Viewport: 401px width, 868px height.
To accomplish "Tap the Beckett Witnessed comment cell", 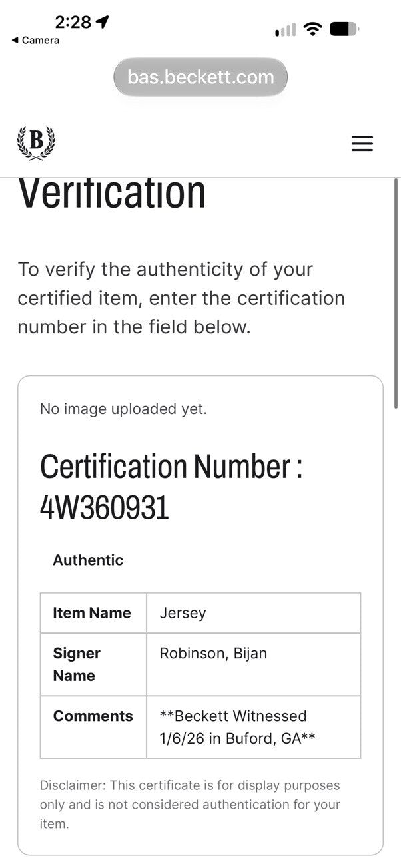I will [254, 727].
